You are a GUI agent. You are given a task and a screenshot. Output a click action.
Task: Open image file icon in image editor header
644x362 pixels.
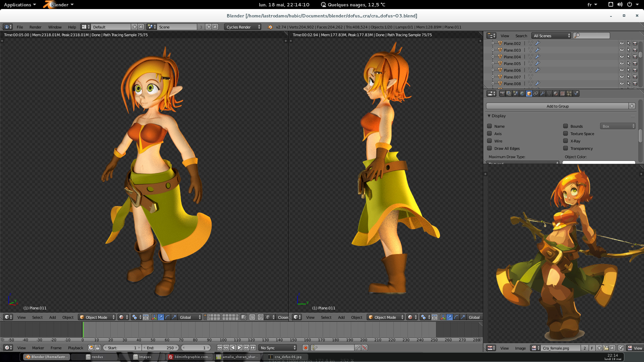click(606, 348)
